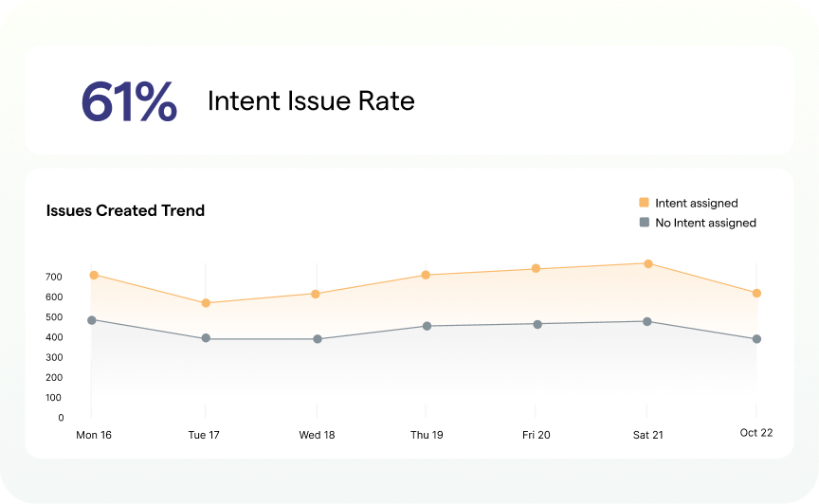Viewport: 819px width, 504px height.
Task: Click the gray data point for Fri 20
Action: click(x=537, y=324)
